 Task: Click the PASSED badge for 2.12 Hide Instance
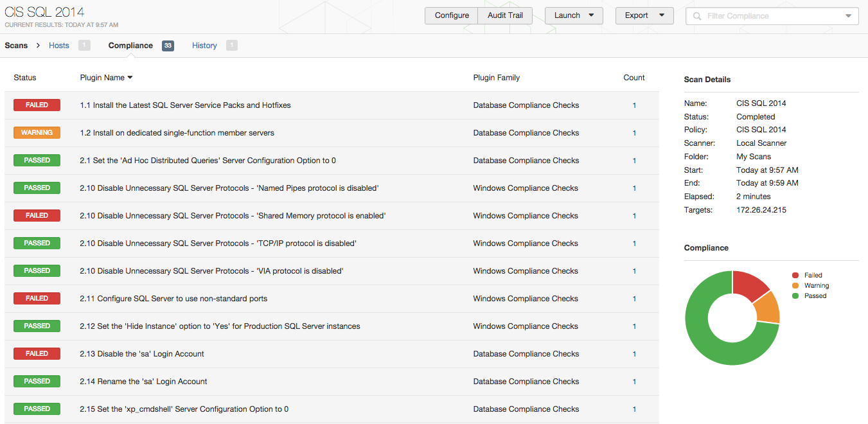point(37,326)
